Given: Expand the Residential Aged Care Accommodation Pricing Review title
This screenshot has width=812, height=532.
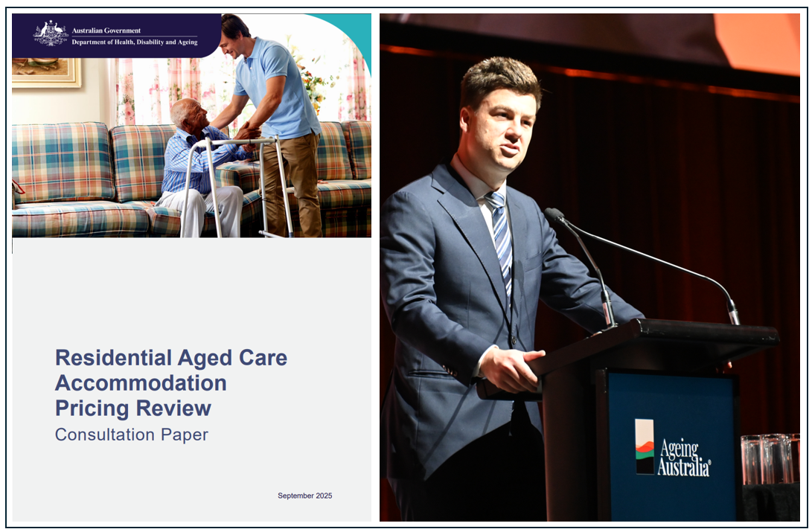Looking at the screenshot, I should [171, 382].
